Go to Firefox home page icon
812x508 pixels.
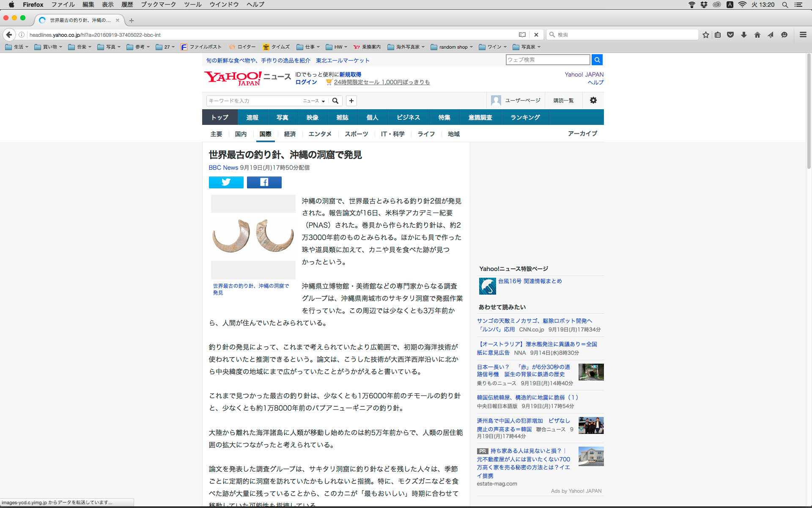point(757,35)
